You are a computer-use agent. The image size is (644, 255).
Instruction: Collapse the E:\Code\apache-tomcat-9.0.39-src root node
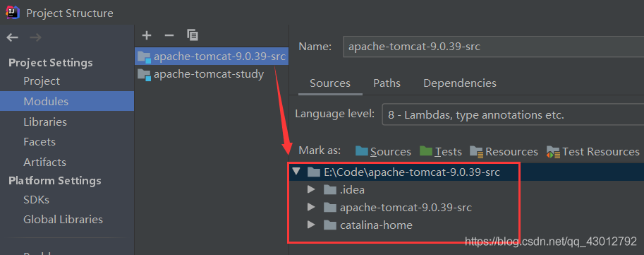(296, 172)
